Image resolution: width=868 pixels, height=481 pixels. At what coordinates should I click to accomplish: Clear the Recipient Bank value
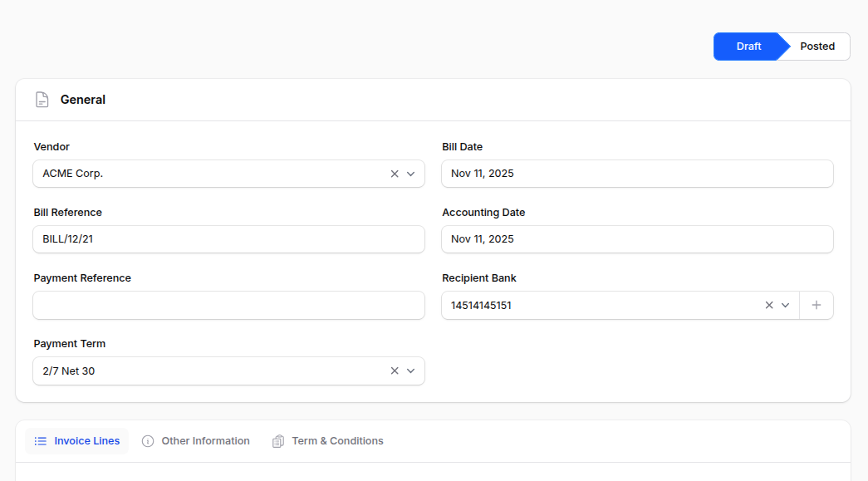[769, 305]
